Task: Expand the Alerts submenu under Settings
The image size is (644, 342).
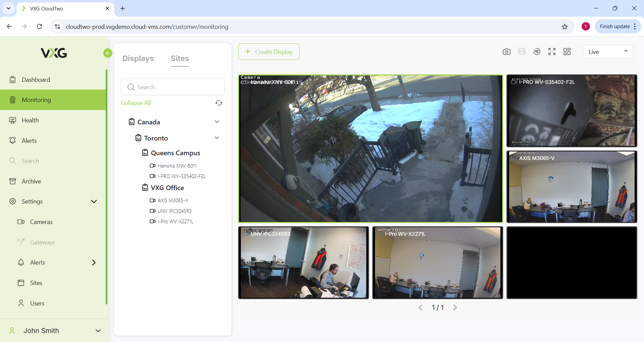Action: pos(94,263)
